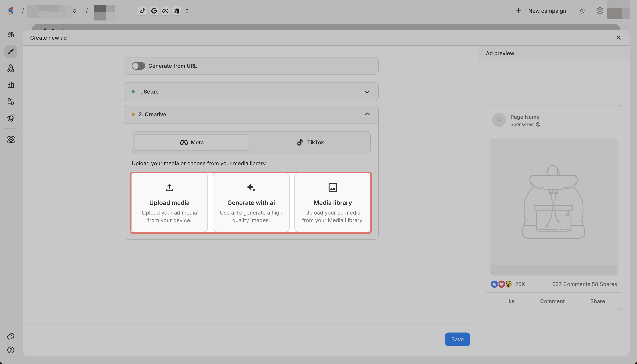Select the paintbrush creative icon in sidebar
637x364 pixels.
coord(11,52)
